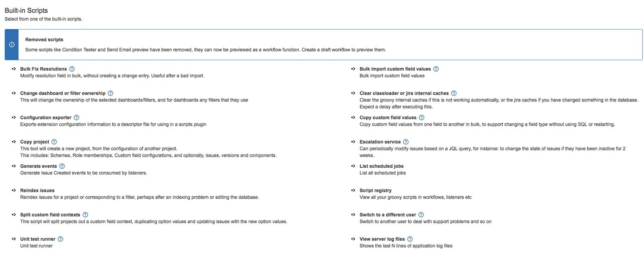The width and height of the screenshot is (644, 262).
Task: Open the View server log files script
Action: click(382, 239)
